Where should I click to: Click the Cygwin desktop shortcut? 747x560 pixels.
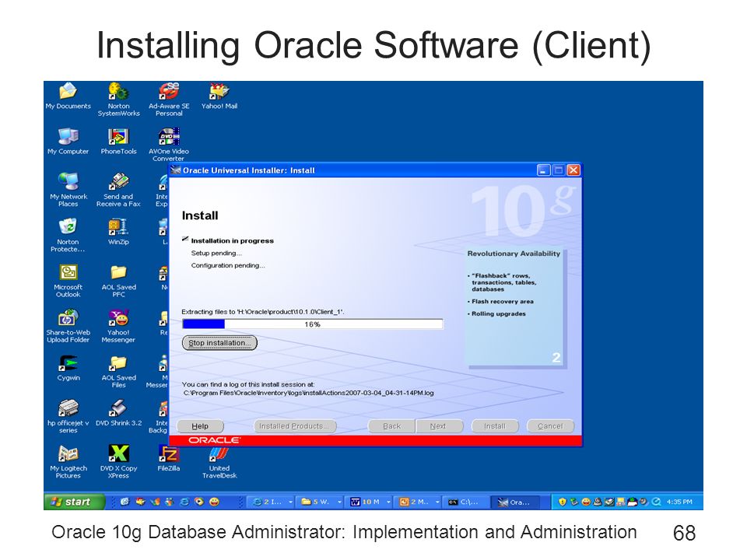pos(68,368)
